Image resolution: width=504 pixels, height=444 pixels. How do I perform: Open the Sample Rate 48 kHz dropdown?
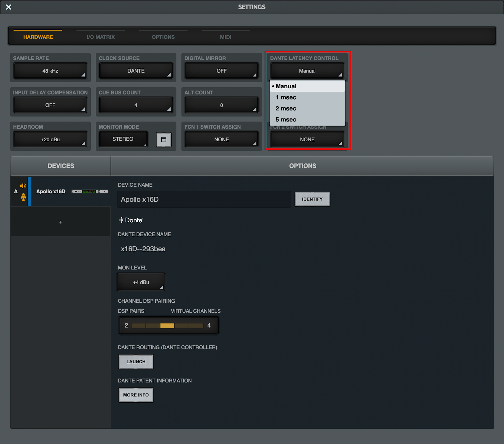coord(50,71)
